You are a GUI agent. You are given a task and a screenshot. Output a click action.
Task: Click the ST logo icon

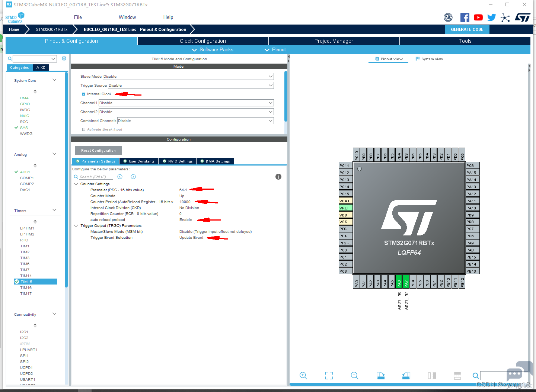523,17
